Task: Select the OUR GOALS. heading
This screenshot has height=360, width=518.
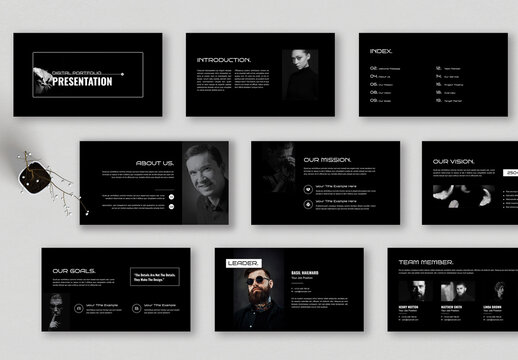Action: (x=74, y=271)
